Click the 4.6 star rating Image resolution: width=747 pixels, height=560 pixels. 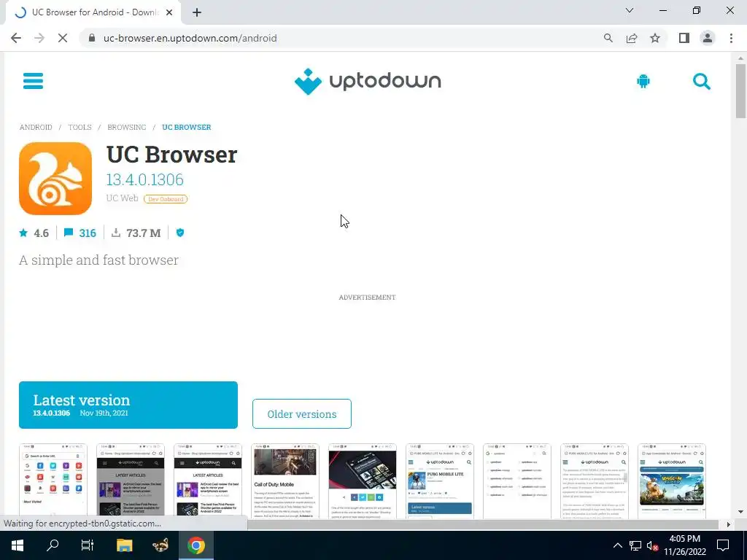coord(34,233)
